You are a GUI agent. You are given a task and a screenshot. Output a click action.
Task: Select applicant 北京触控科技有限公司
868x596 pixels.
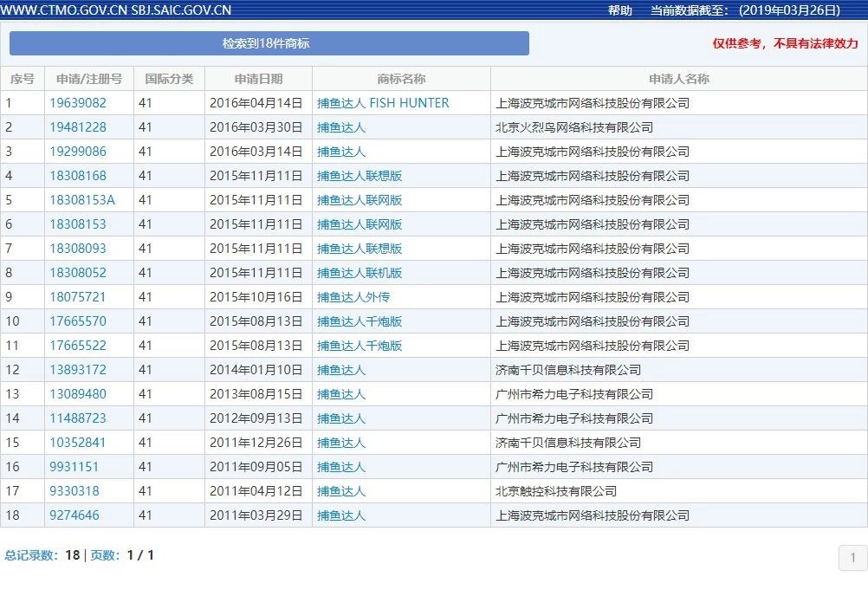(556, 491)
